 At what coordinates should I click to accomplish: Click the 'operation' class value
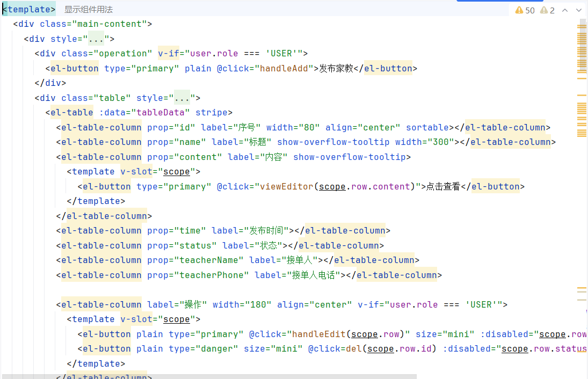click(123, 54)
